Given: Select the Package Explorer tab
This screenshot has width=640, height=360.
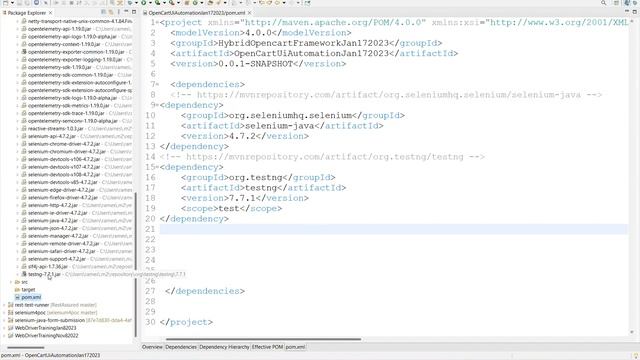Looking at the screenshot, I should tap(27, 13).
